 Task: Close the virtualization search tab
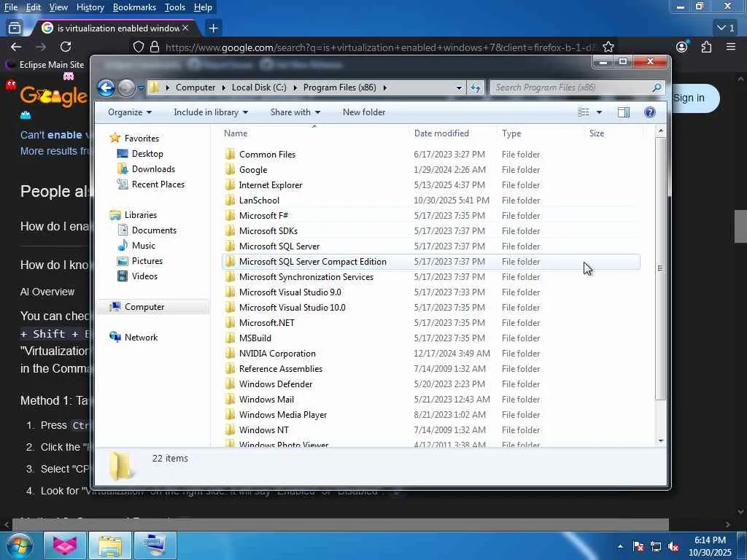click(185, 28)
